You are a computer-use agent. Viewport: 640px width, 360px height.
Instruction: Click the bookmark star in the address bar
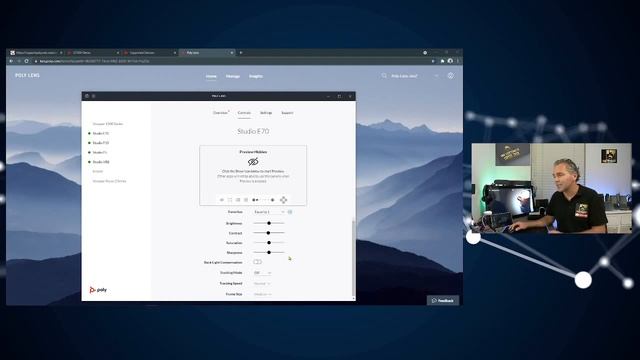433,61
